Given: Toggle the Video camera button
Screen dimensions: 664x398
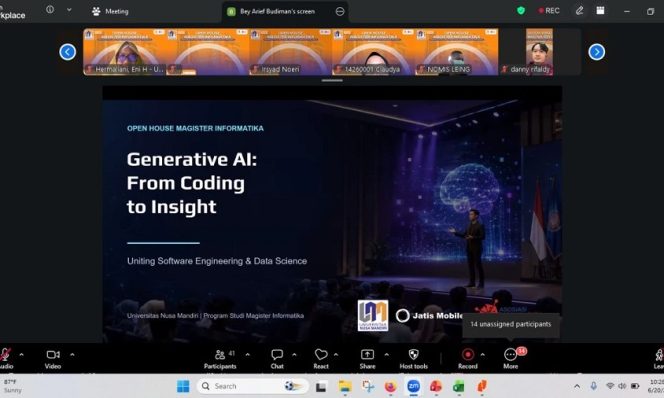Looking at the screenshot, I should pyautogui.click(x=53, y=359).
